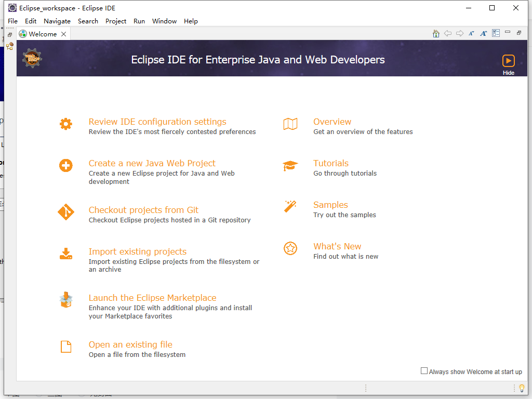Viewport: 532px width, 399px height.
Task: Open the File menu
Action: [12, 21]
